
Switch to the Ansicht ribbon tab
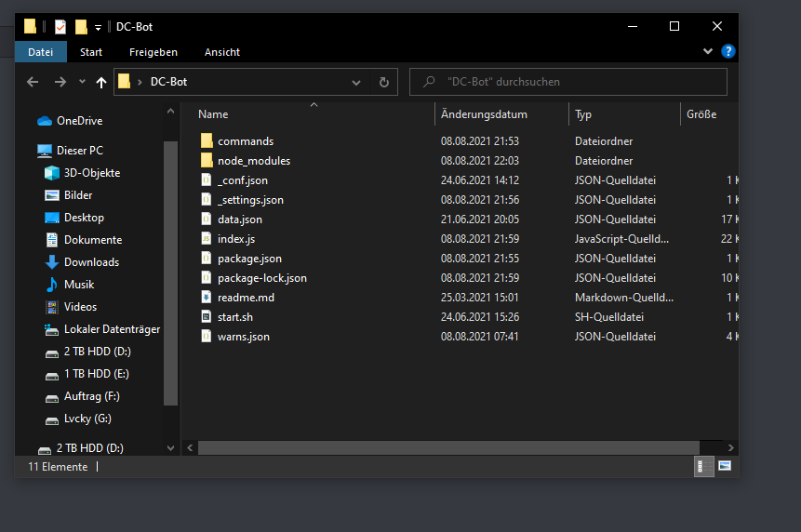[221, 52]
